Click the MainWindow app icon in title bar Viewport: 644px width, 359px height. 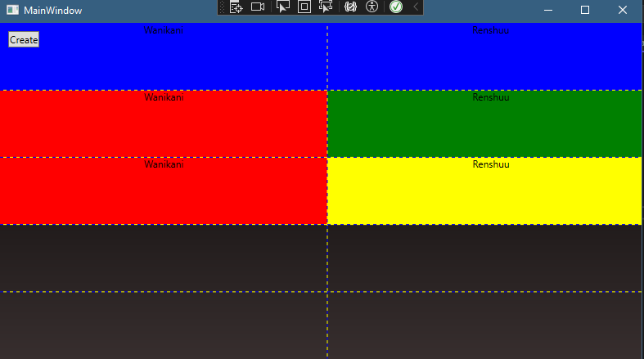pyautogui.click(x=11, y=10)
